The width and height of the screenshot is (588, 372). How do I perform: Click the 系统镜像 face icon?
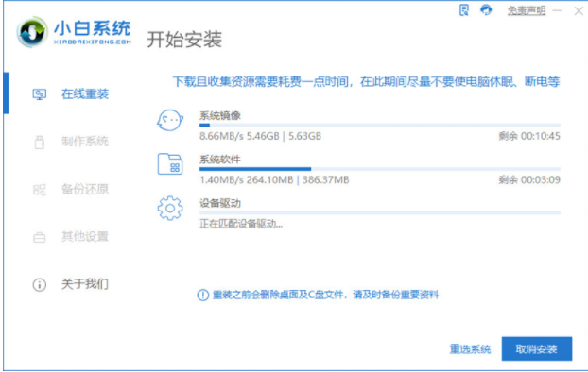pyautogui.click(x=170, y=120)
